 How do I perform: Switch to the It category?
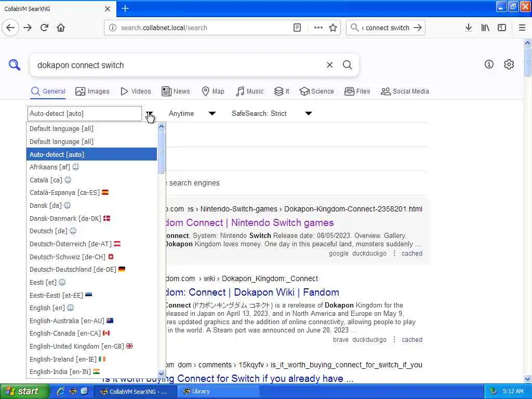tap(282, 91)
